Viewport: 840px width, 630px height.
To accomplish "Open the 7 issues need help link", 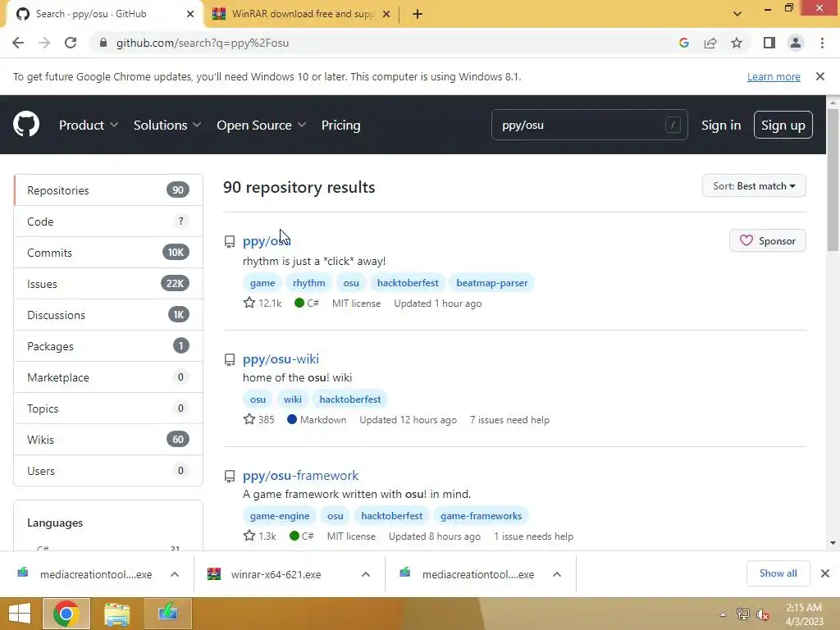I will [x=509, y=419].
